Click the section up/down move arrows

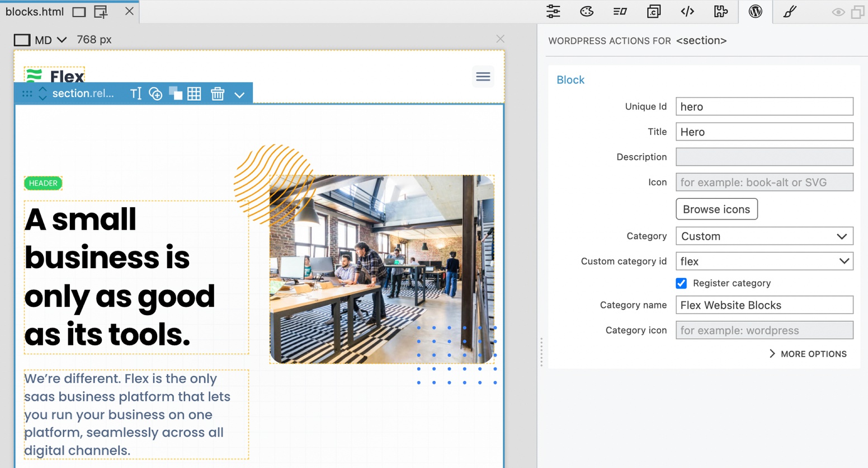(43, 93)
